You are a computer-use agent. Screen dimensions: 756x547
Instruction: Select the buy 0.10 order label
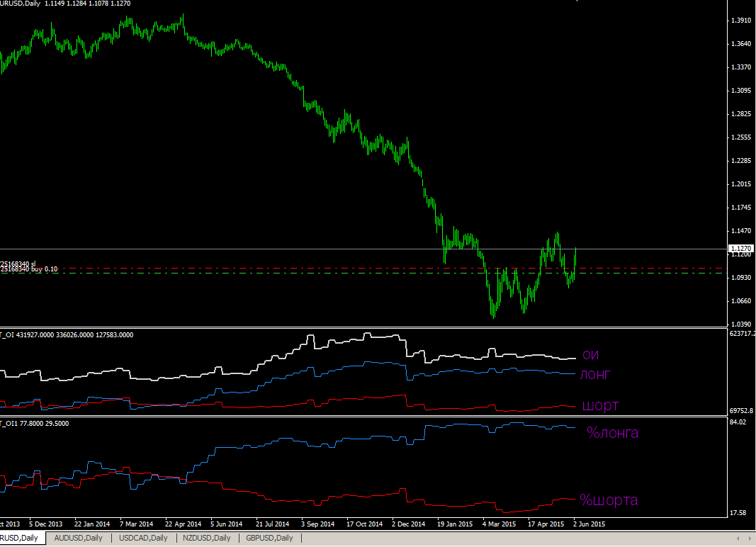point(30,270)
